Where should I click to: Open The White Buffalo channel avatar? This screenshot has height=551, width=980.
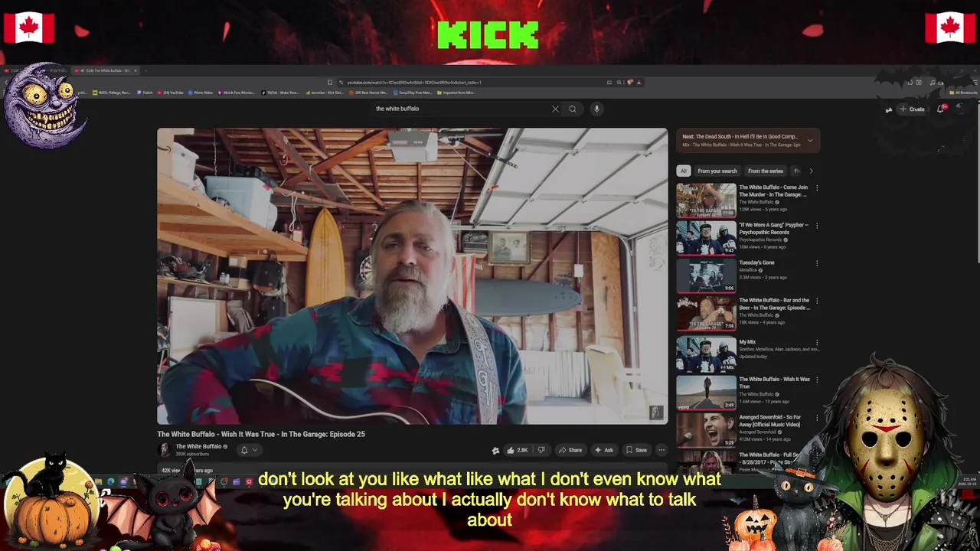164,449
